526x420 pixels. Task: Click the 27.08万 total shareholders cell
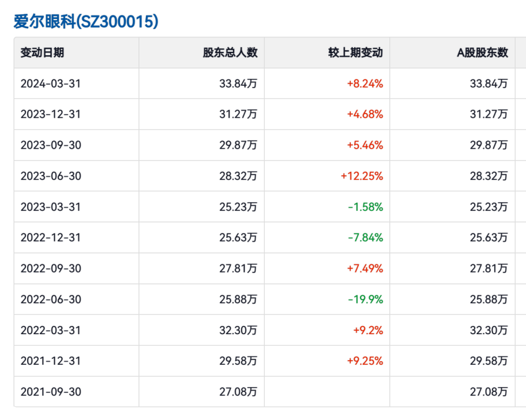[x=238, y=392]
